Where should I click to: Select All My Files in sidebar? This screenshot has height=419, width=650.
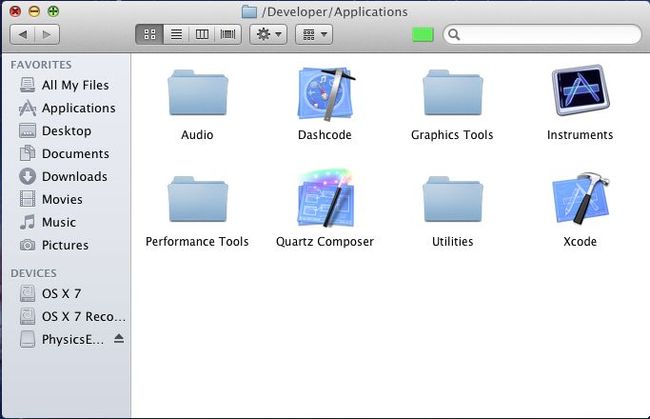pyautogui.click(x=66, y=85)
